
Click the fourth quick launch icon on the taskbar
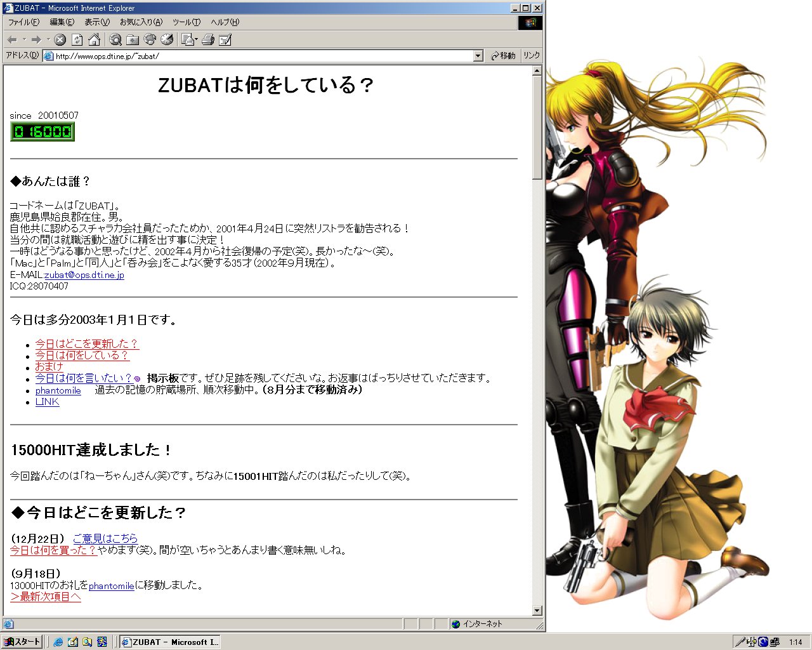(x=101, y=642)
